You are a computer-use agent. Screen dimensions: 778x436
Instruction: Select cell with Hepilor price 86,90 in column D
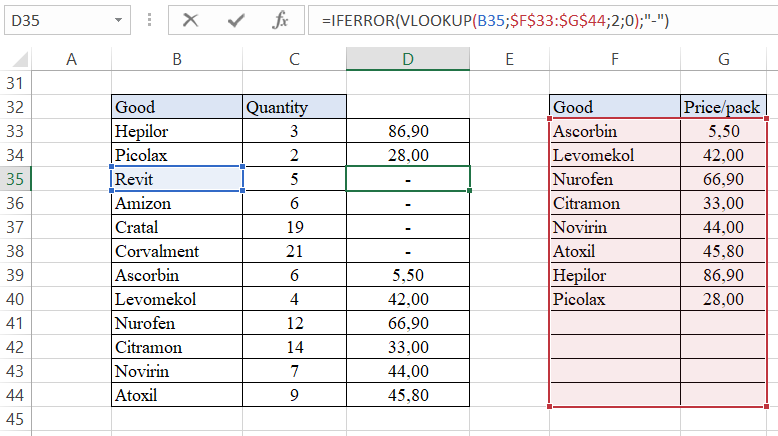point(407,131)
